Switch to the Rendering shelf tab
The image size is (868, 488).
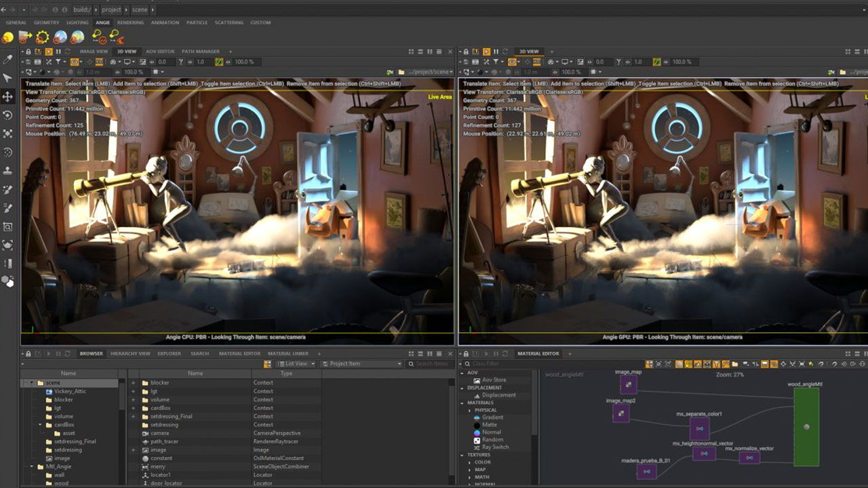[130, 22]
